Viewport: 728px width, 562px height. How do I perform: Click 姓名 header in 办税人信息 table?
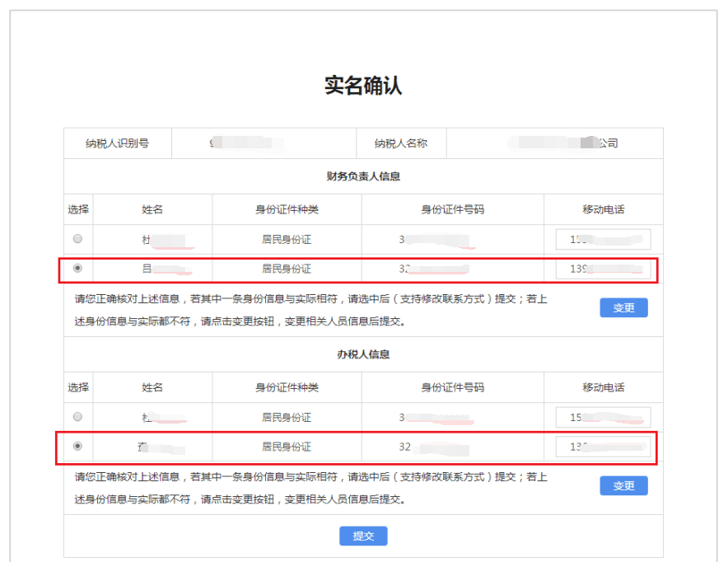pos(152,387)
